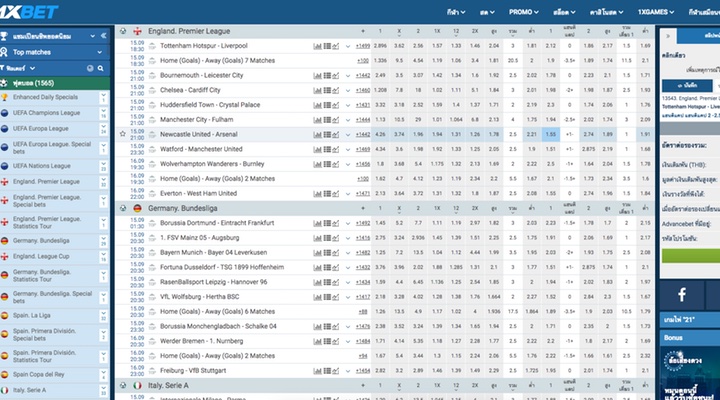Click the Top matches ribbon icon

(4, 52)
